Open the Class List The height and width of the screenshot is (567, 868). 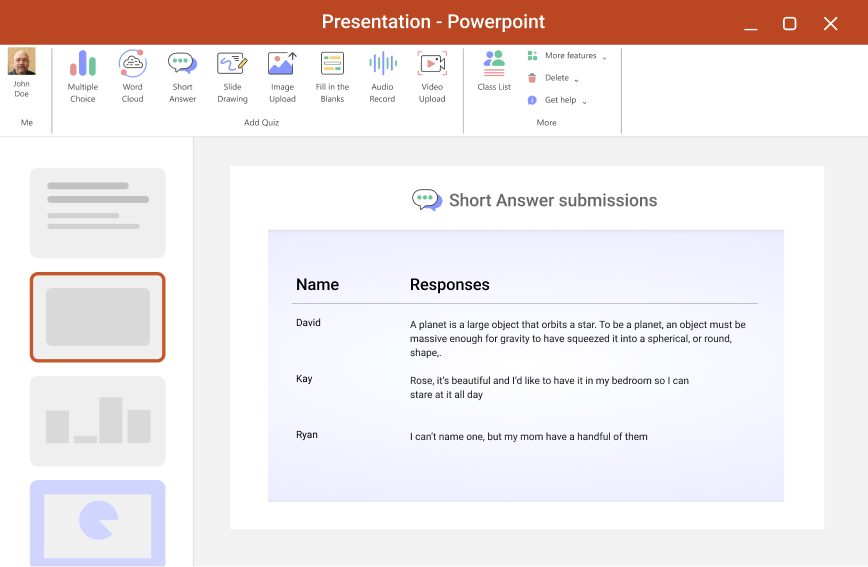[x=494, y=71]
